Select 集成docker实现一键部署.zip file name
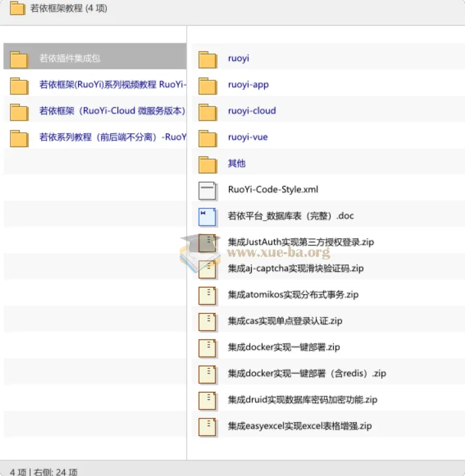Screen dimensions: 465x476 coord(283,347)
